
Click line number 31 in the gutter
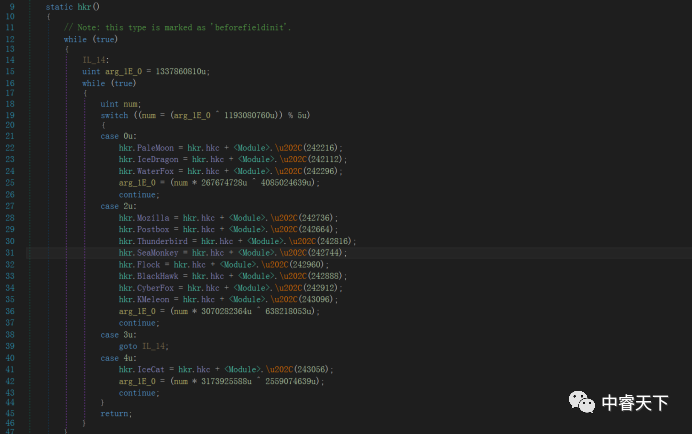(10, 253)
